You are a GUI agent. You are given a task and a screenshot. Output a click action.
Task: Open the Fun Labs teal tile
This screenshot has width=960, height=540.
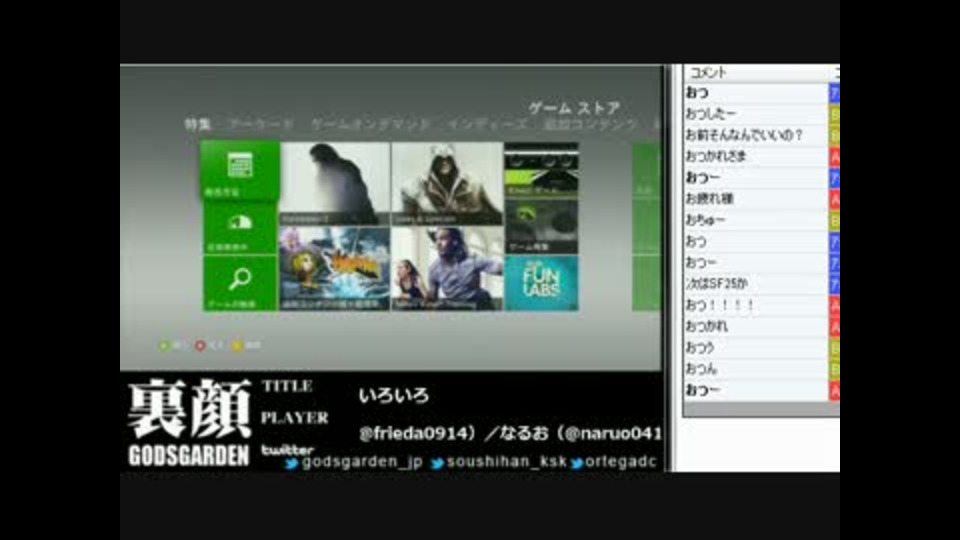point(541,283)
